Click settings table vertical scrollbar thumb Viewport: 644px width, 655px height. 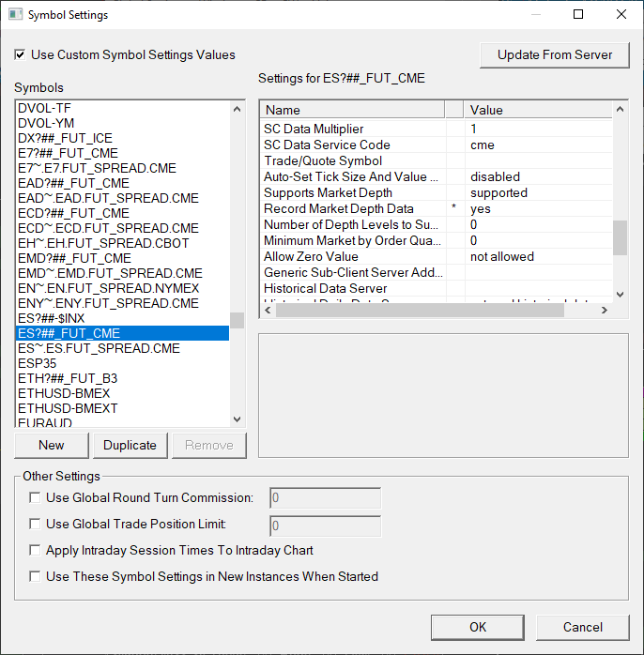pyautogui.click(x=621, y=237)
